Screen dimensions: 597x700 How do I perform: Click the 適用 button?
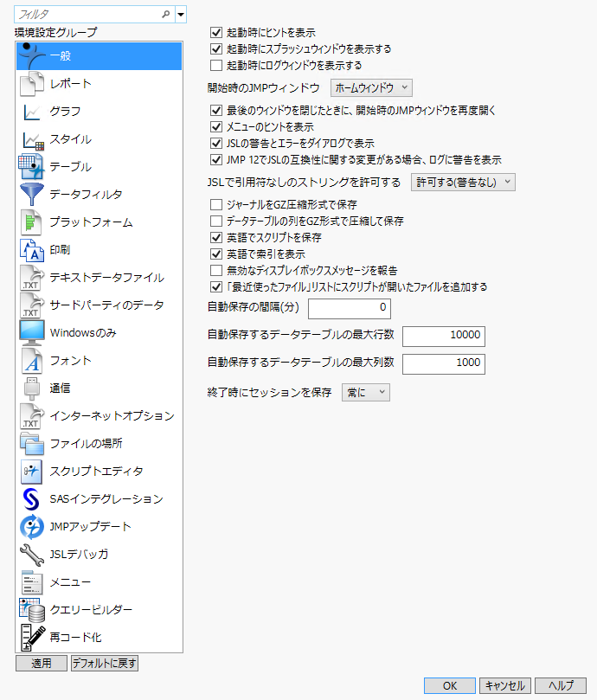tap(41, 664)
